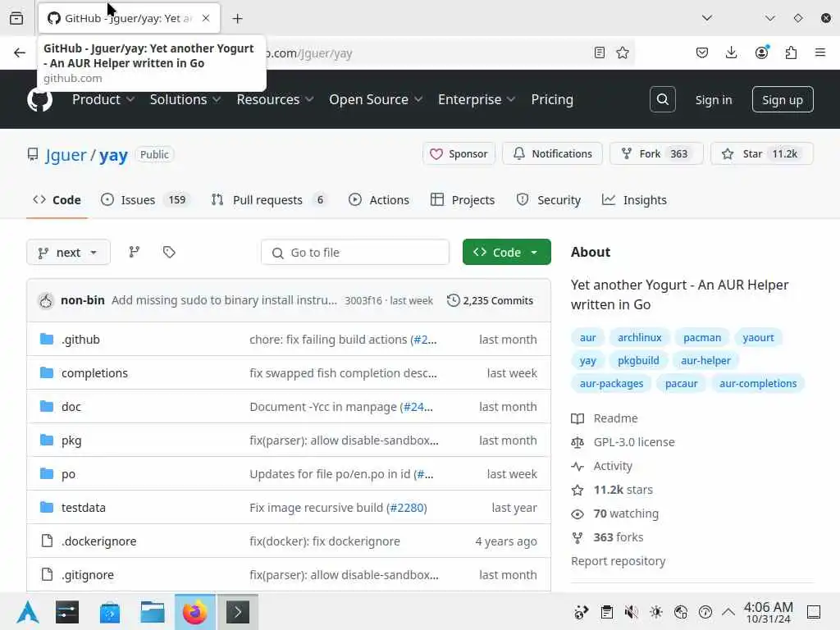Viewport: 840px width, 630px height.
Task: Switch to the Security tab
Action: click(549, 200)
